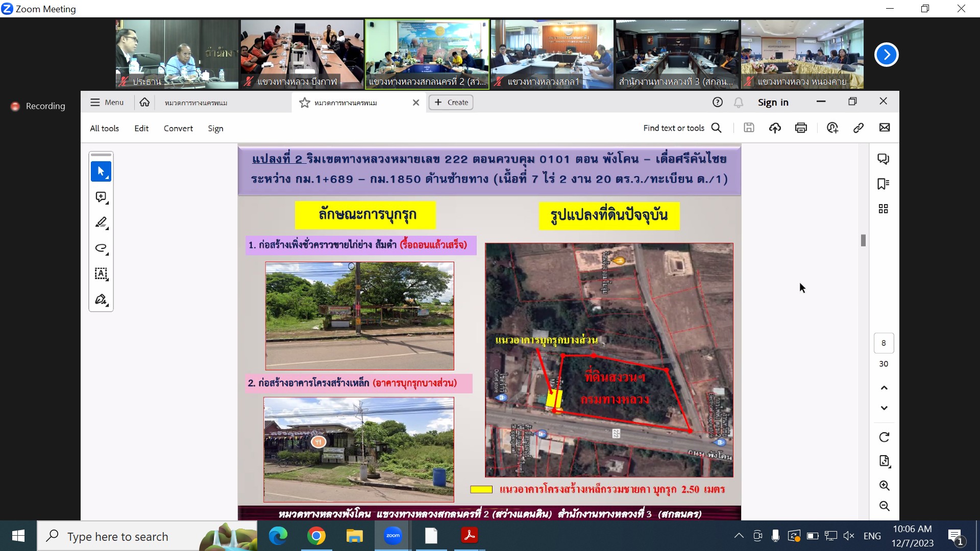Open the volume mute tray icon
The height and width of the screenshot is (551, 980).
(x=849, y=536)
